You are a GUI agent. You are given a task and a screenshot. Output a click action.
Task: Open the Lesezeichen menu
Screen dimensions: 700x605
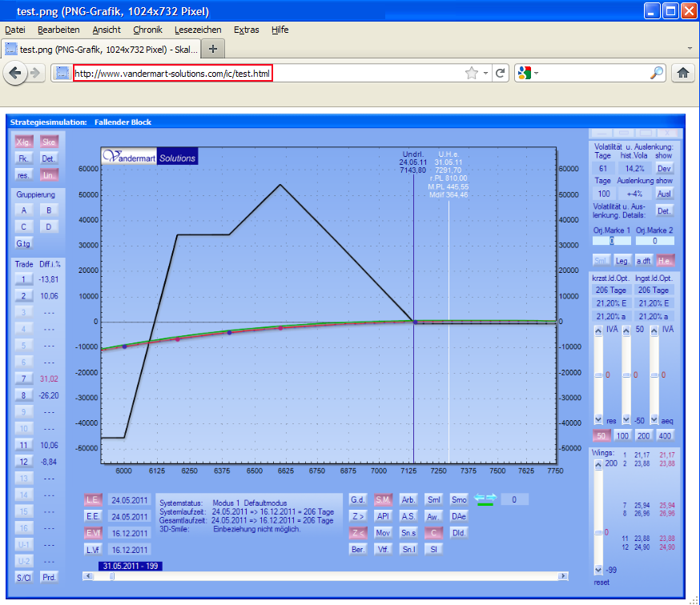tap(198, 30)
